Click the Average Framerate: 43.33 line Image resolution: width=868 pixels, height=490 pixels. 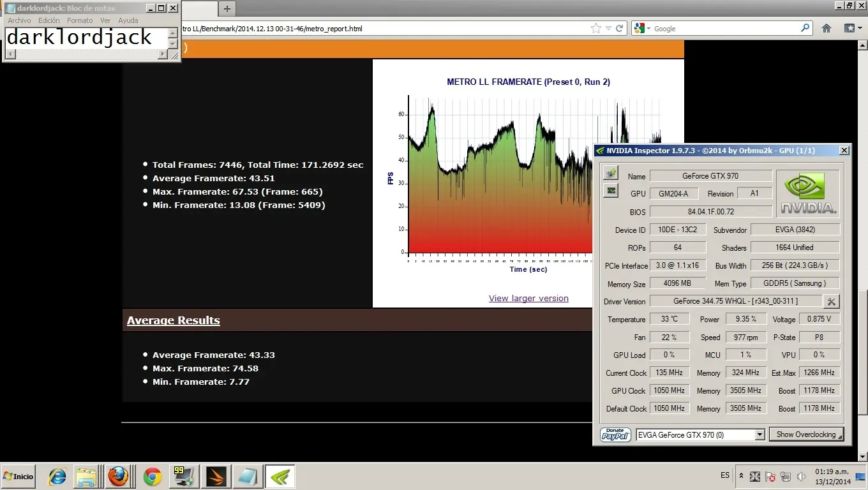click(214, 355)
